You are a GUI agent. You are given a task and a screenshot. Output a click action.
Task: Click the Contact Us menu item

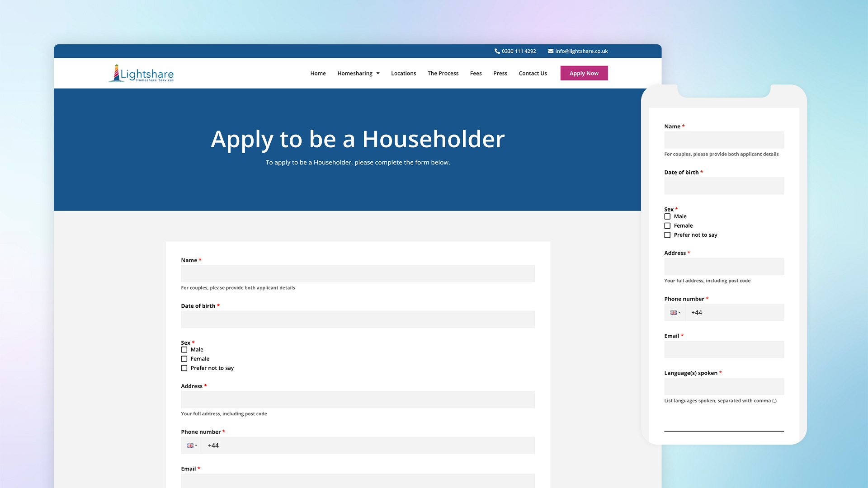click(x=533, y=73)
